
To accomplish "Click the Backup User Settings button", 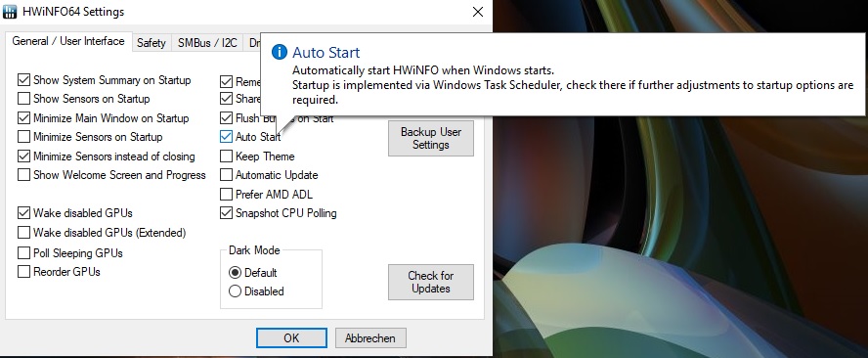I will [431, 139].
